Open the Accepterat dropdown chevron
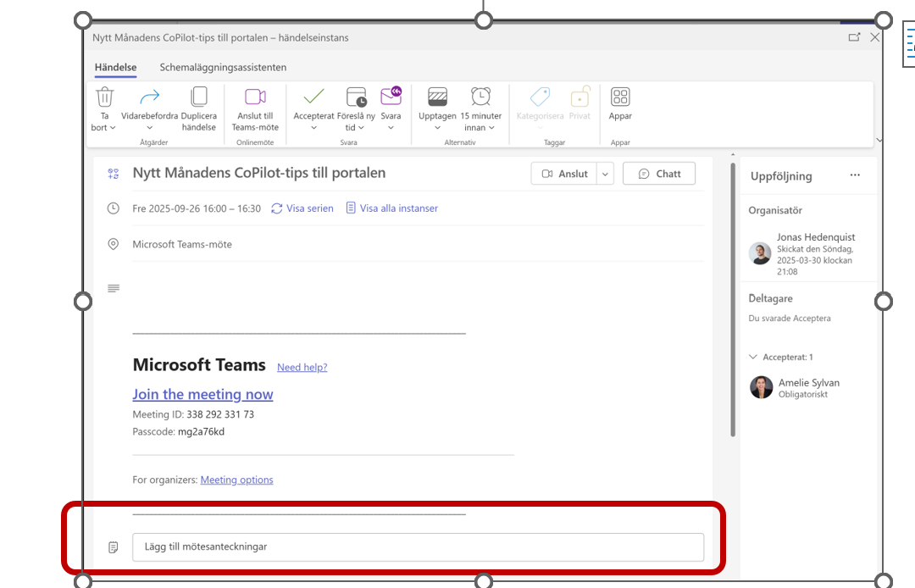 314,128
